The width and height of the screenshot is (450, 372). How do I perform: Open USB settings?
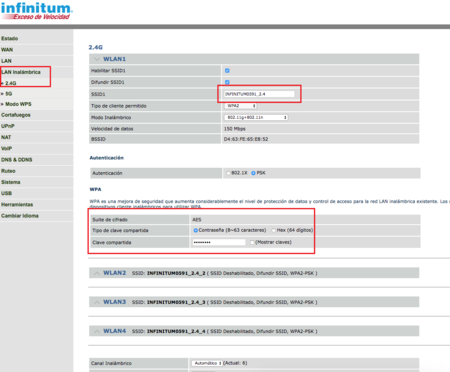click(x=6, y=193)
